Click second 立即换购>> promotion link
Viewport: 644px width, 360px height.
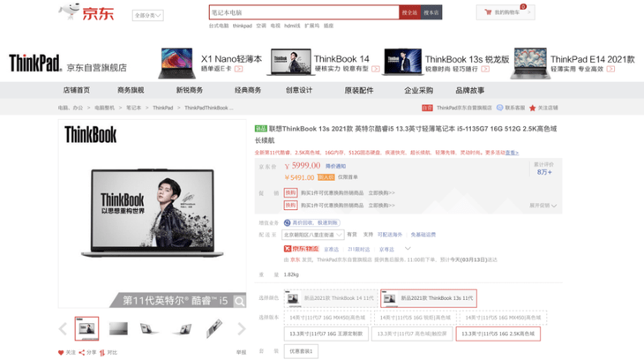[x=381, y=205]
